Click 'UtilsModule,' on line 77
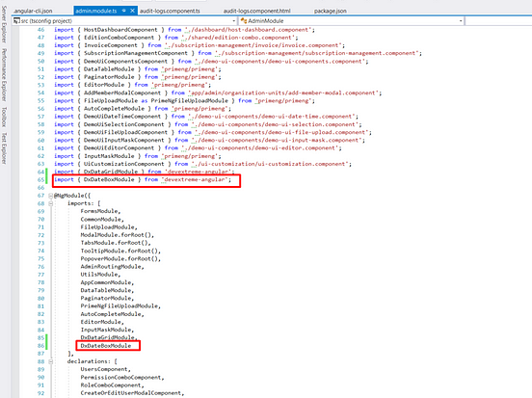Viewport: 532px width, 398px height. 100,275
